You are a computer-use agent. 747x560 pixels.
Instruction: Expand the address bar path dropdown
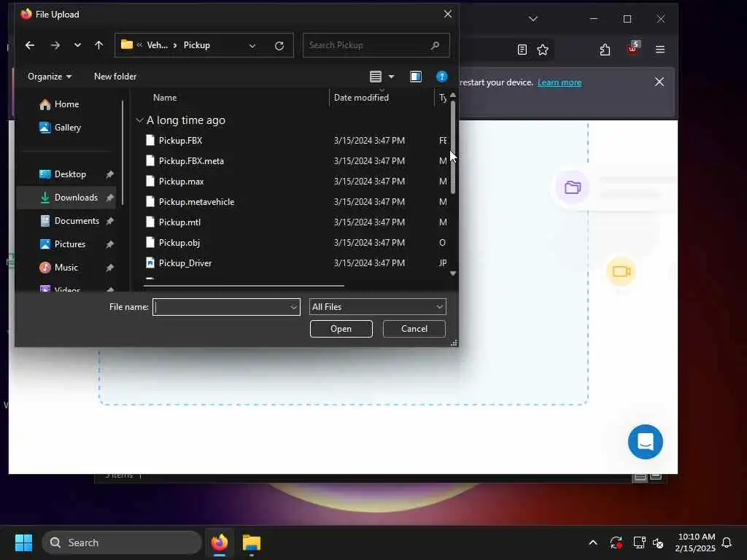pyautogui.click(x=252, y=46)
